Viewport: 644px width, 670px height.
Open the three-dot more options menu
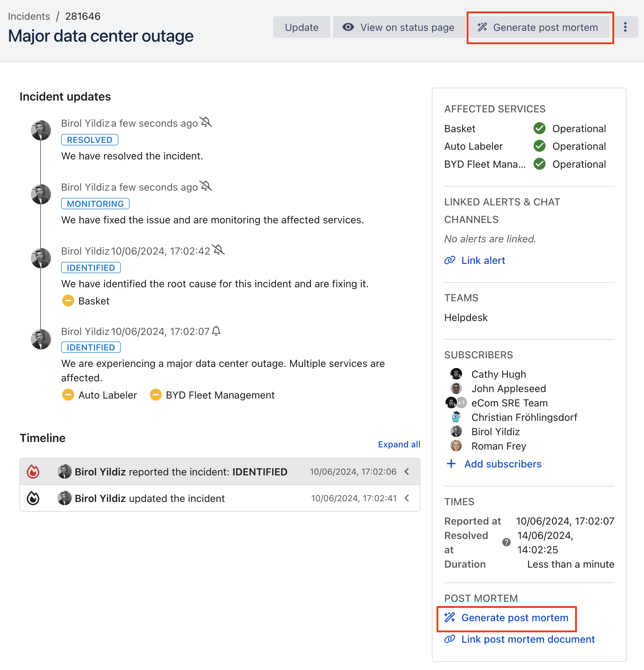(x=625, y=27)
